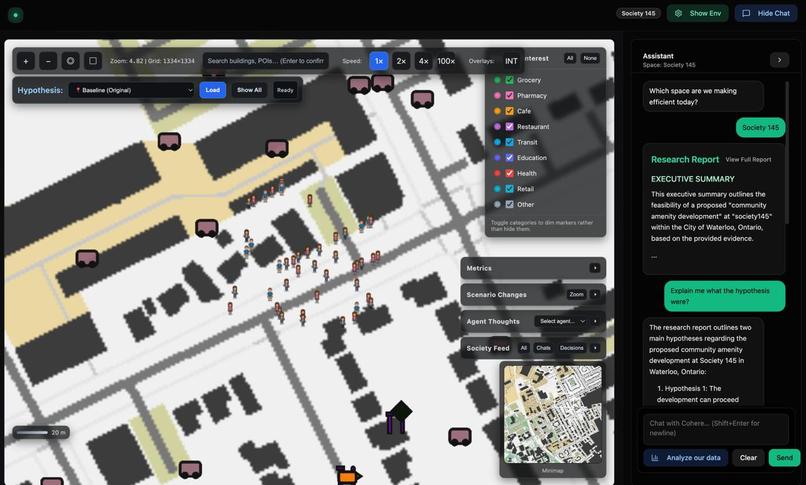Click the bar chart icon on Analyze our data
The image size is (806, 485).
[x=655, y=458]
